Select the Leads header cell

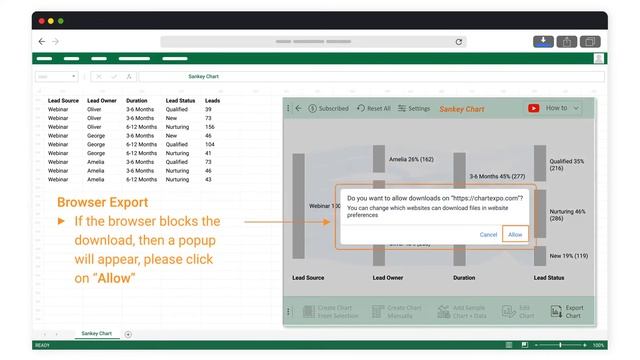[x=213, y=100]
